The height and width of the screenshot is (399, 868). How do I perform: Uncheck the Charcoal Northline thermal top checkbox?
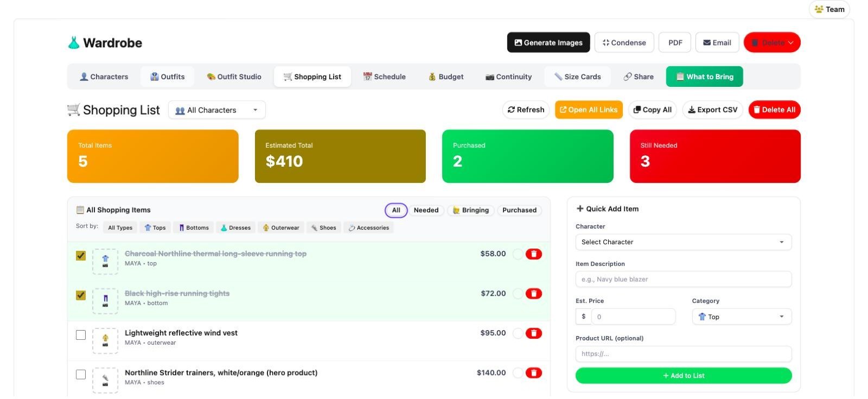point(81,256)
